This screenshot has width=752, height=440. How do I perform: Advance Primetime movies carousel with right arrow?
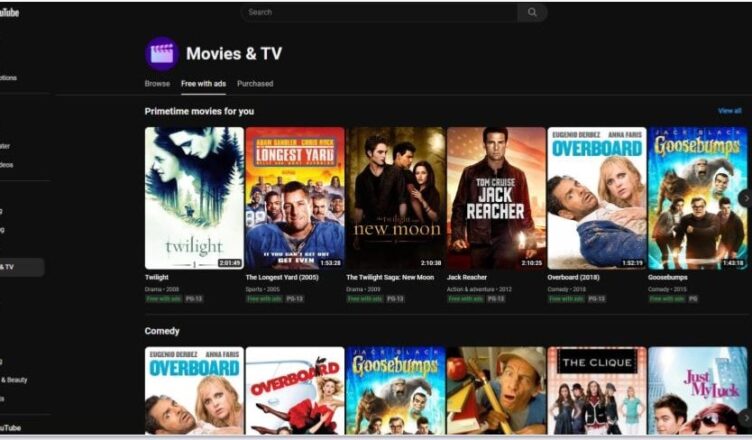(x=746, y=198)
